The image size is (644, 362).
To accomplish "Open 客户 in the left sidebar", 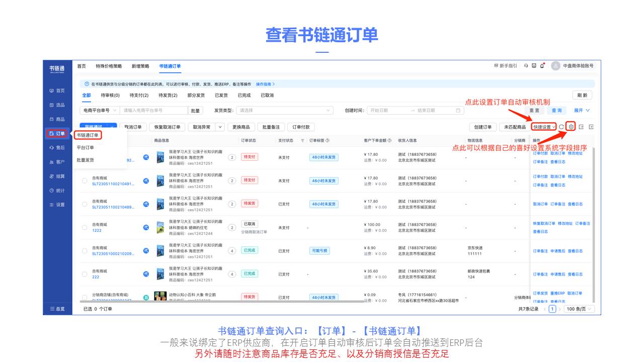I will (x=57, y=162).
